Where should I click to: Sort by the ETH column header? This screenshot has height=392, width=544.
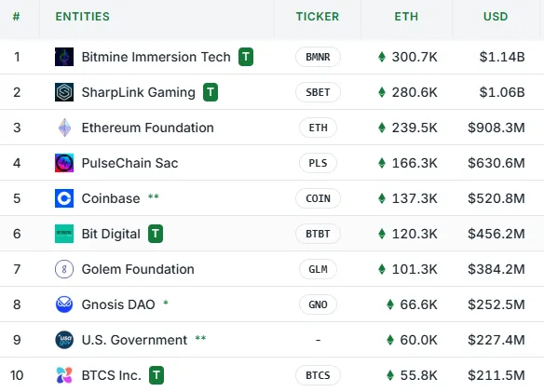click(x=406, y=17)
